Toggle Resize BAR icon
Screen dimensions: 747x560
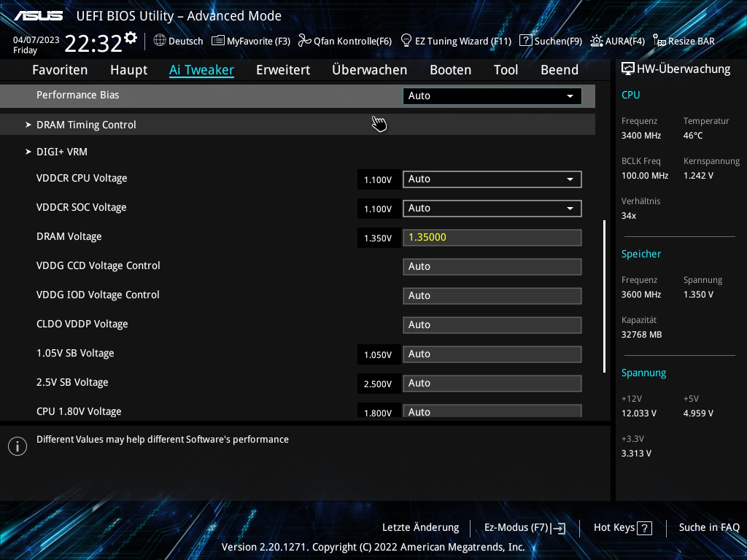659,41
